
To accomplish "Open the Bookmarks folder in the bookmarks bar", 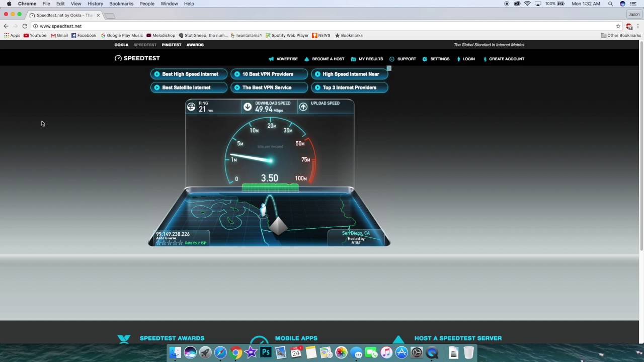I will [348, 36].
